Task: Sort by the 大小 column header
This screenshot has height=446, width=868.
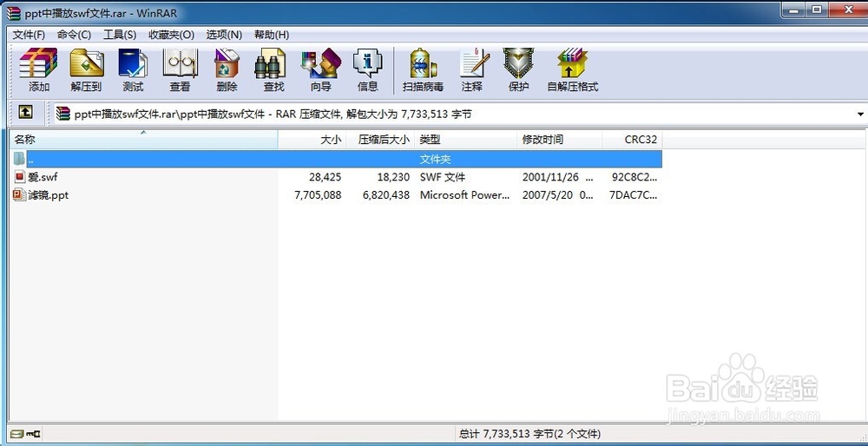Action: click(x=312, y=140)
